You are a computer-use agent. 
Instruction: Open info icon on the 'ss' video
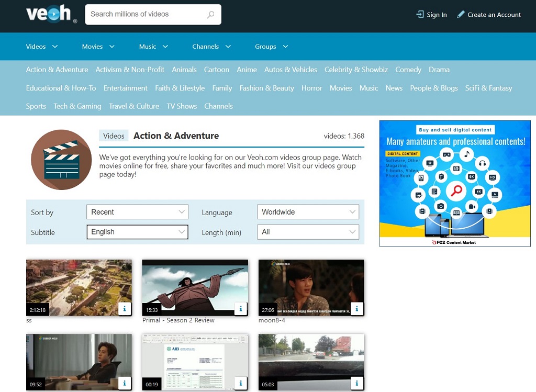(x=125, y=309)
